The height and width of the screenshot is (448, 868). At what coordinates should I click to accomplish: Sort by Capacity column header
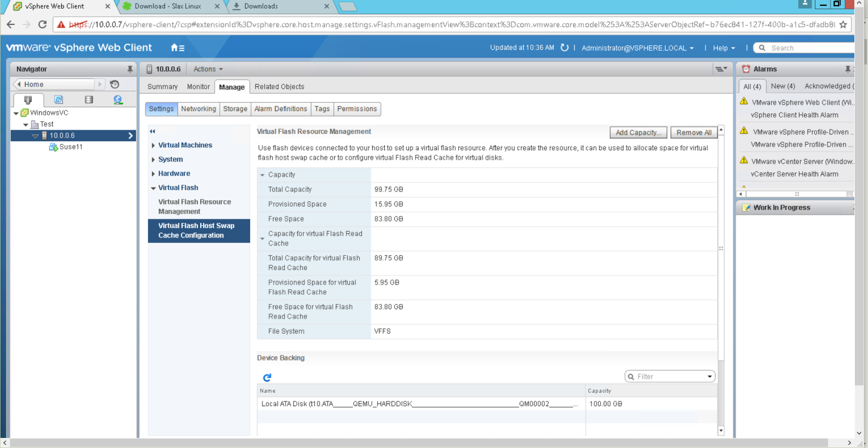click(x=651, y=391)
